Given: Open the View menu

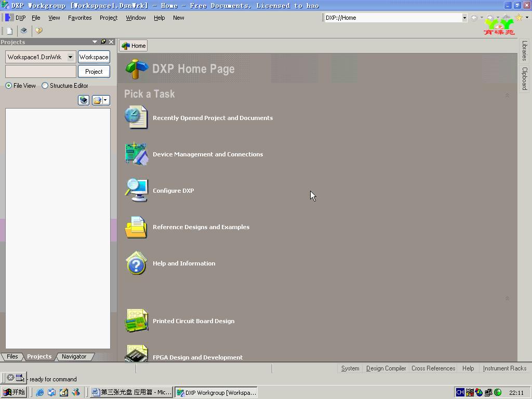Looking at the screenshot, I should coord(54,18).
